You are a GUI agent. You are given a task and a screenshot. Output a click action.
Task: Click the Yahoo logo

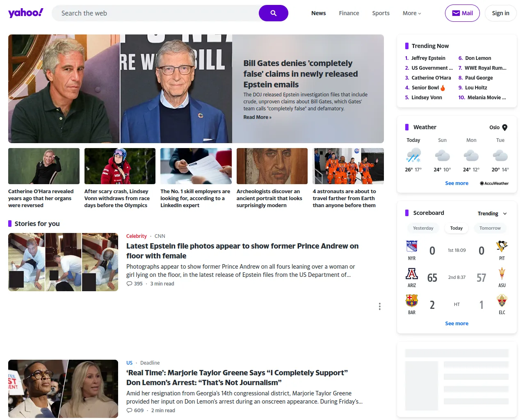25,13
